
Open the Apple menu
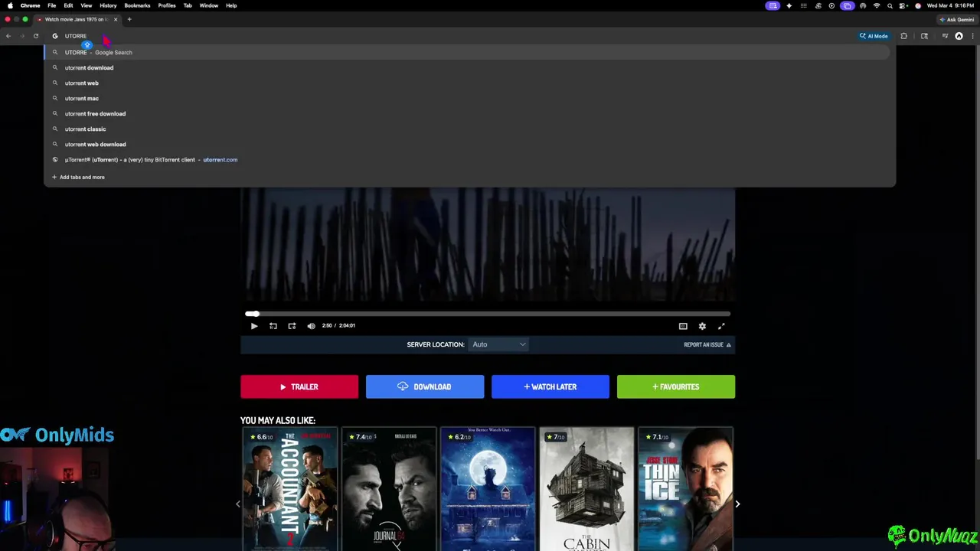pos(10,5)
